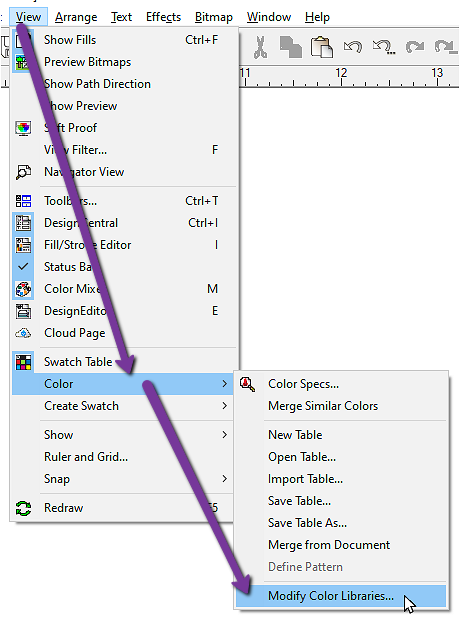
Task: Click the Soft Proof monitor icon
Action: pos(23,128)
